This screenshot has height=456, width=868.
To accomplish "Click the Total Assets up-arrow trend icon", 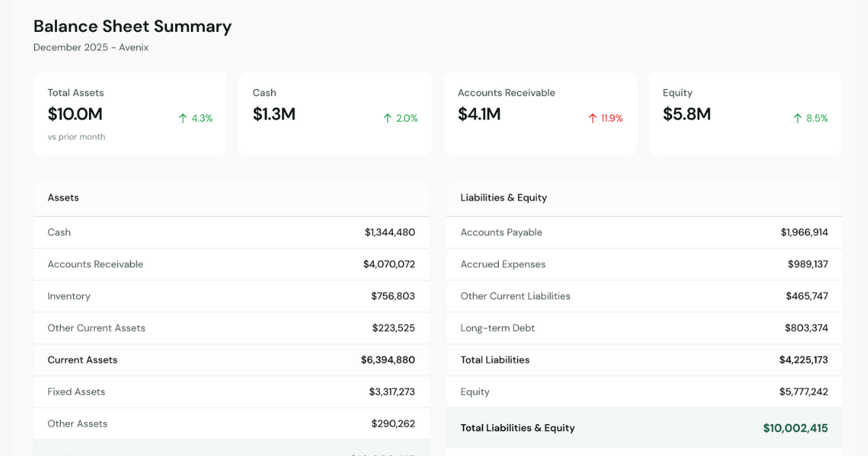I will (x=183, y=118).
